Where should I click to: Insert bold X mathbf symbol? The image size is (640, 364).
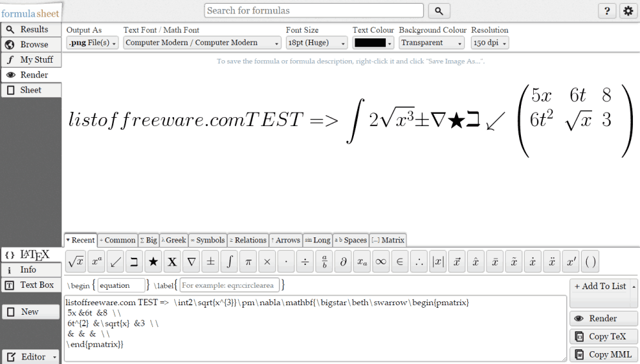click(x=172, y=262)
